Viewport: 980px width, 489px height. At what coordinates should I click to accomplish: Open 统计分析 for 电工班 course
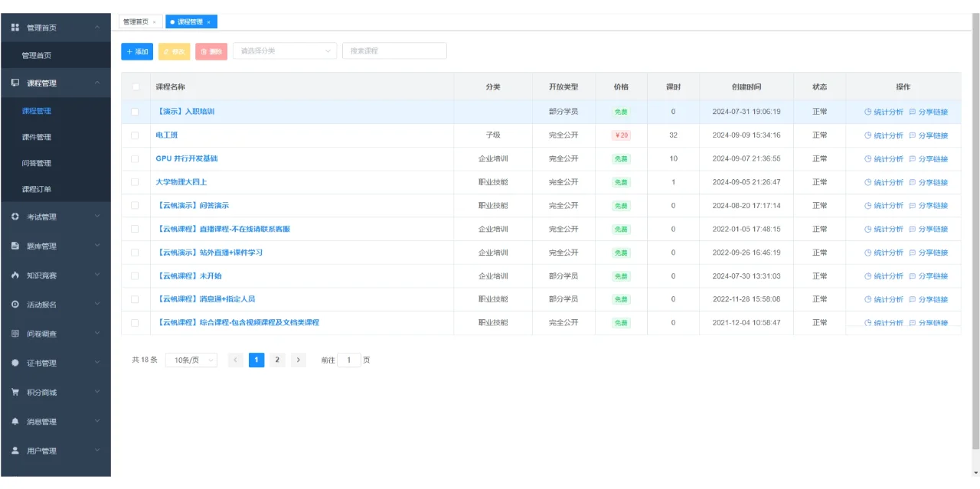point(884,135)
